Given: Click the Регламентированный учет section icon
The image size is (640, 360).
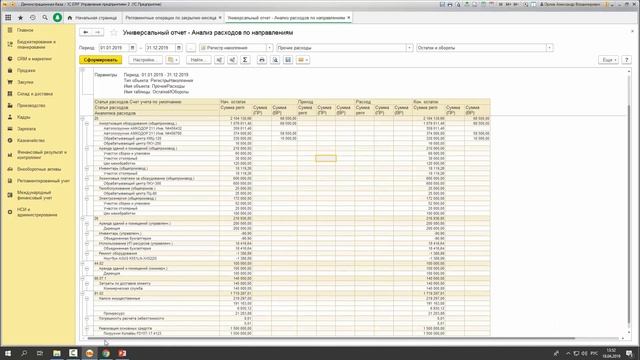Looking at the screenshot, I should (x=10, y=181).
